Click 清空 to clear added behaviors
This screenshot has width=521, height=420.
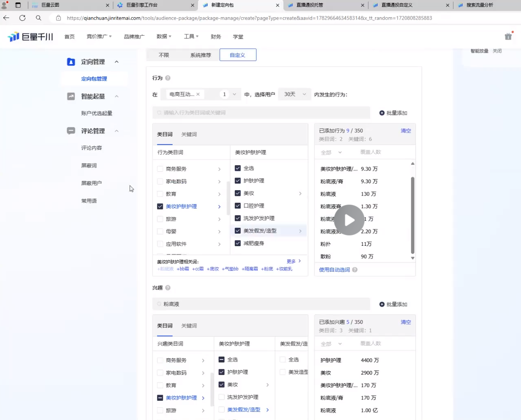406,131
